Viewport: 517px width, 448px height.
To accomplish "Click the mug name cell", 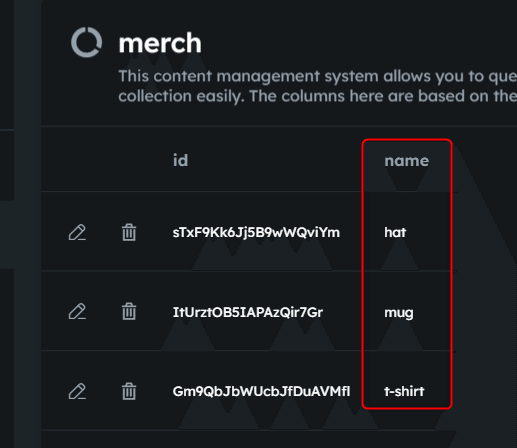I will (x=399, y=313).
